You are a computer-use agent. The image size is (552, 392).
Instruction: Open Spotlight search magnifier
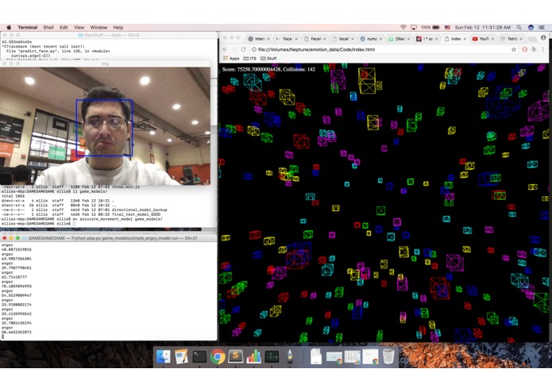[x=519, y=28]
